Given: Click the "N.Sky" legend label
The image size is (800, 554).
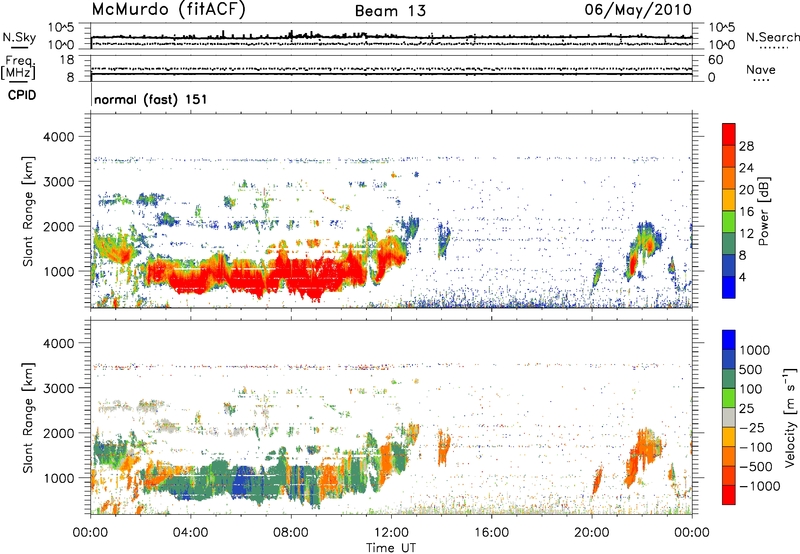Looking at the screenshot, I should click(x=19, y=37).
